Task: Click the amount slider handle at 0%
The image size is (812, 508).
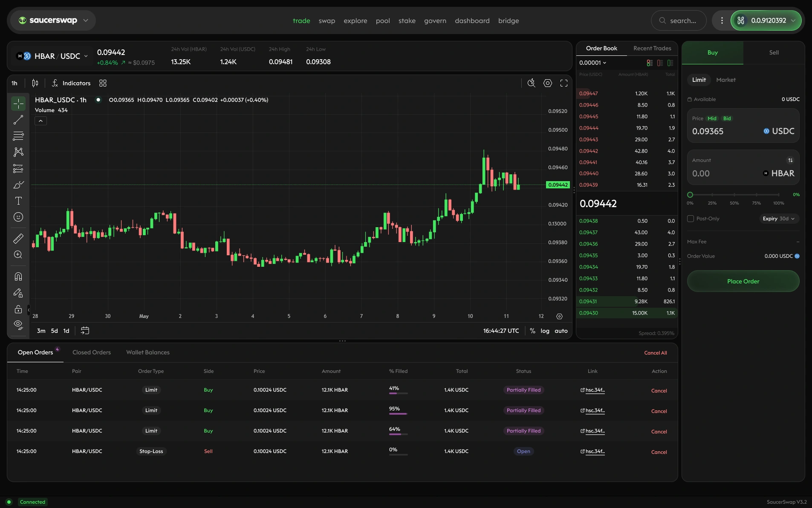Action: [x=690, y=195]
